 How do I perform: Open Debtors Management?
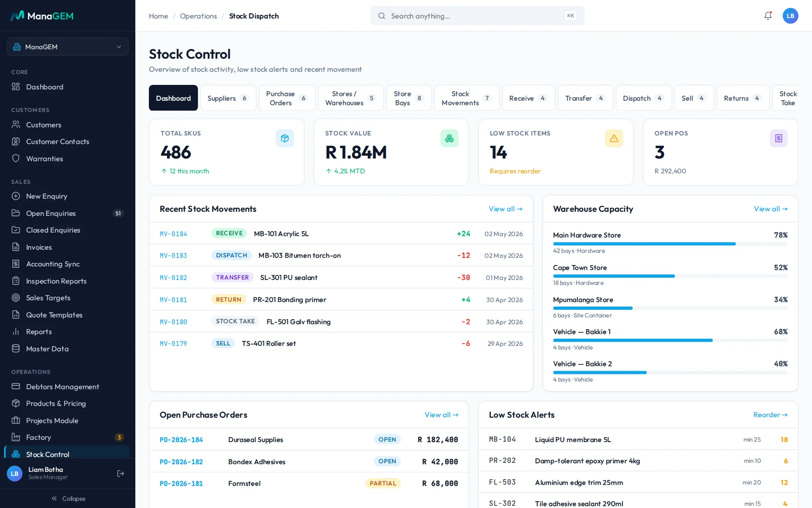pyautogui.click(x=68, y=387)
